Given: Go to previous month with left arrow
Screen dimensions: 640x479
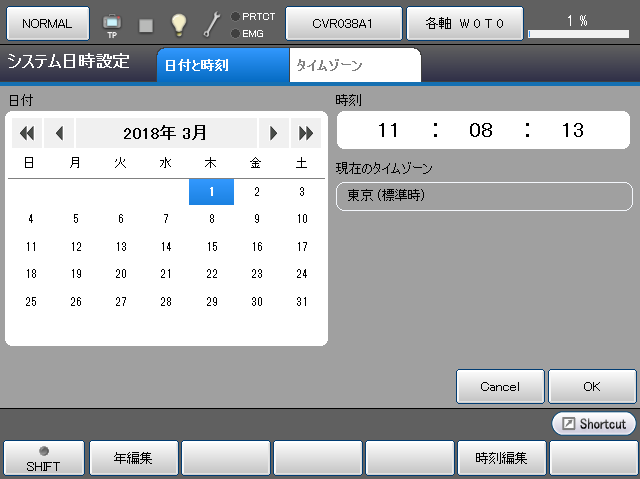Looking at the screenshot, I should pyautogui.click(x=59, y=133).
